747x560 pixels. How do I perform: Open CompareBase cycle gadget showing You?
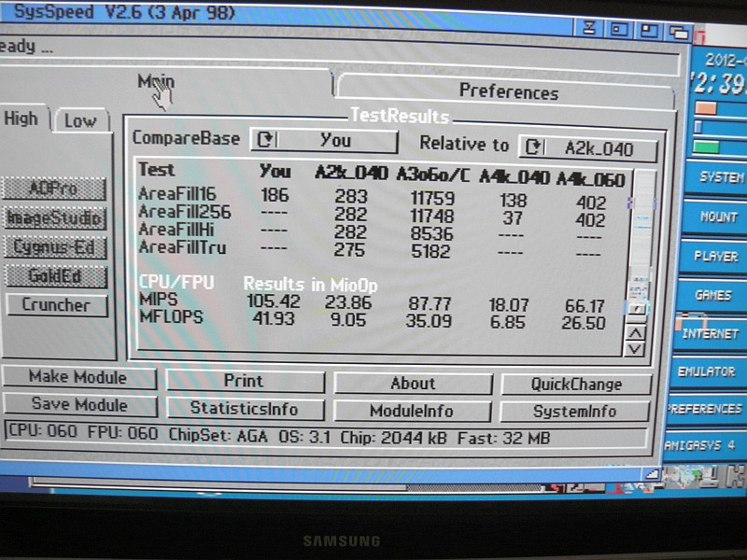pyautogui.click(x=324, y=141)
